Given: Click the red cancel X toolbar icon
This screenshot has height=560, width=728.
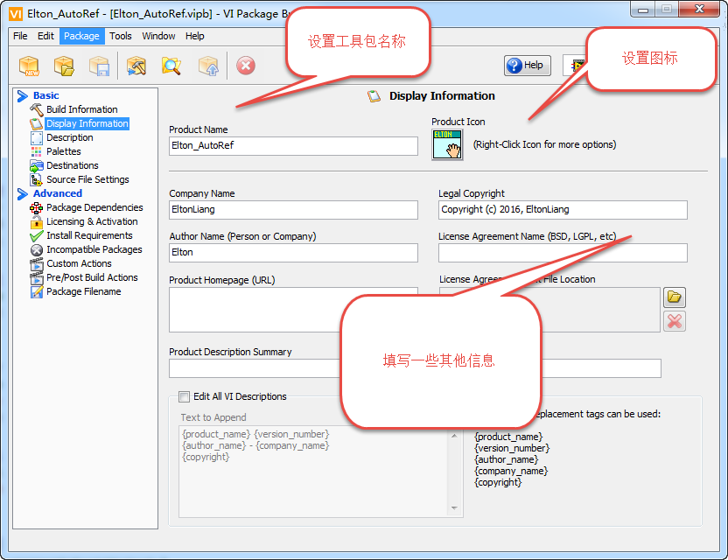Looking at the screenshot, I should coord(246,66).
